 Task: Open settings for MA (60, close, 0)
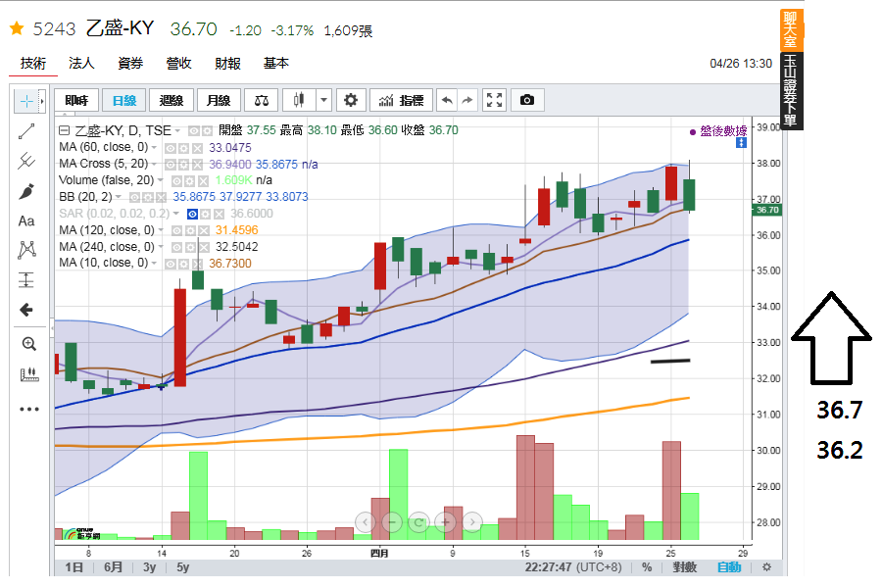[183, 149]
